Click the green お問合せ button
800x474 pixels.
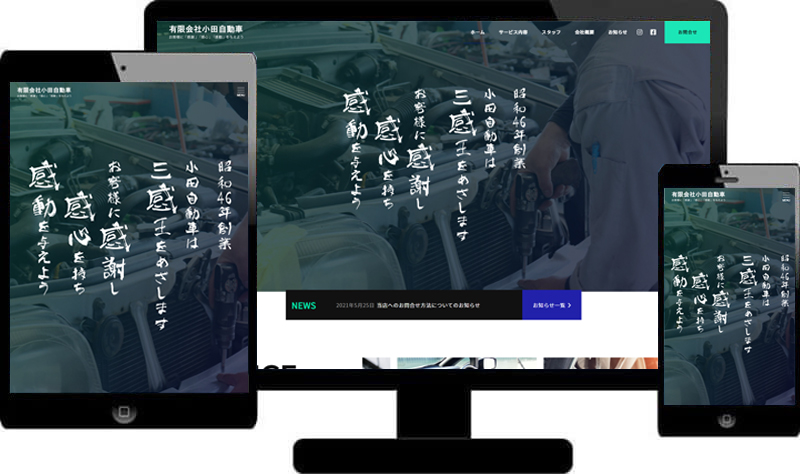coord(687,32)
